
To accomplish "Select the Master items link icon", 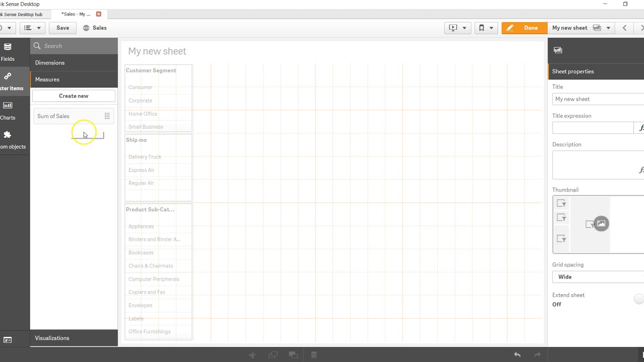I will 8,76.
